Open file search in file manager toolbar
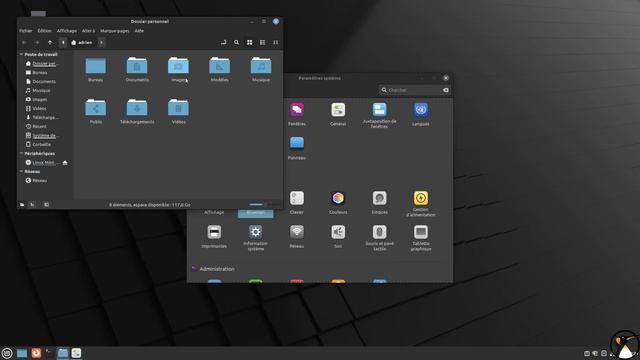This screenshot has height=360, width=640. click(x=236, y=42)
